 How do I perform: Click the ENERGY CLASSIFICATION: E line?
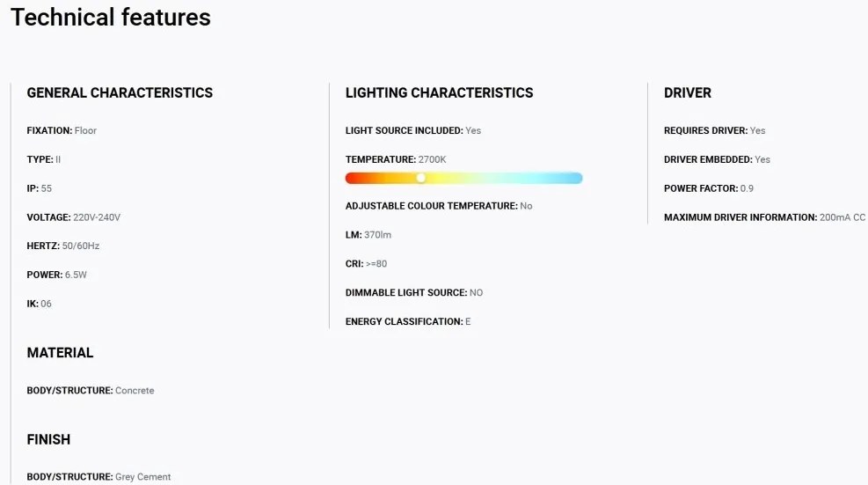(x=408, y=321)
